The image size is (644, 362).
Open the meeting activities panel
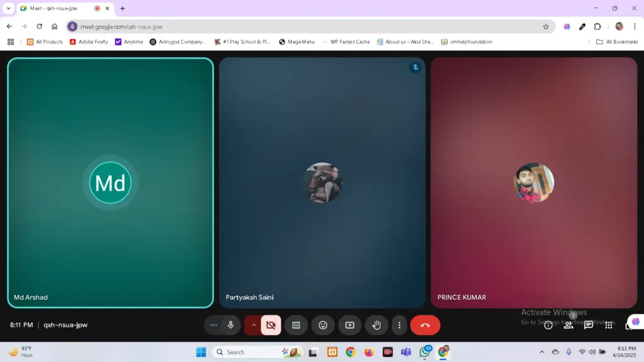pyautogui.click(x=609, y=326)
